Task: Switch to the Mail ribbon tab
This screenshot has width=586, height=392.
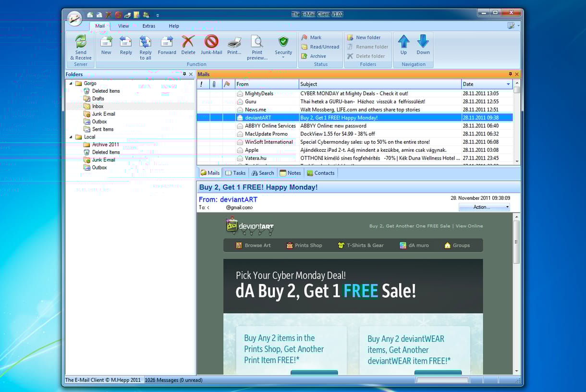Action: click(x=100, y=26)
